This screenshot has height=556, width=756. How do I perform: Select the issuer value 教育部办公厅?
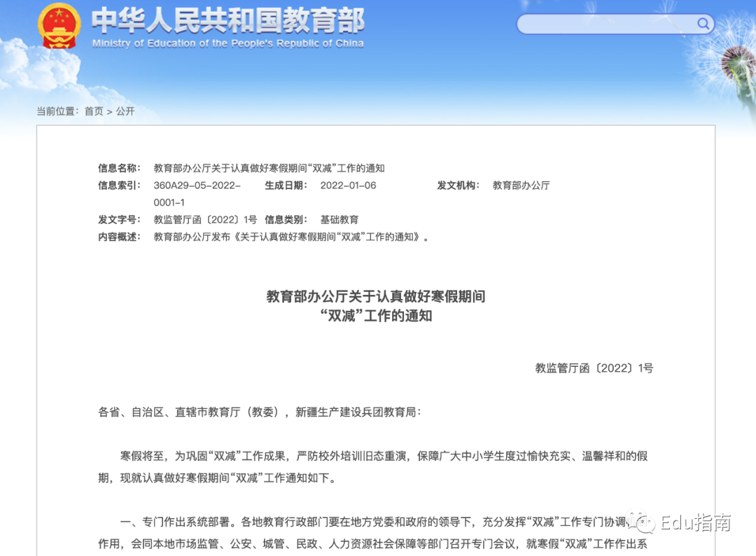pos(521,186)
